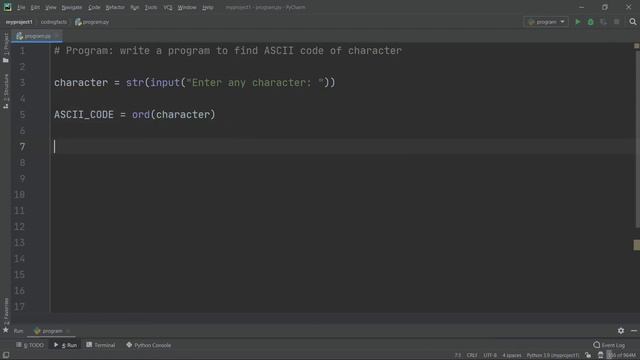
Task: Click the cursor position indicator in status bar
Action: (458, 356)
